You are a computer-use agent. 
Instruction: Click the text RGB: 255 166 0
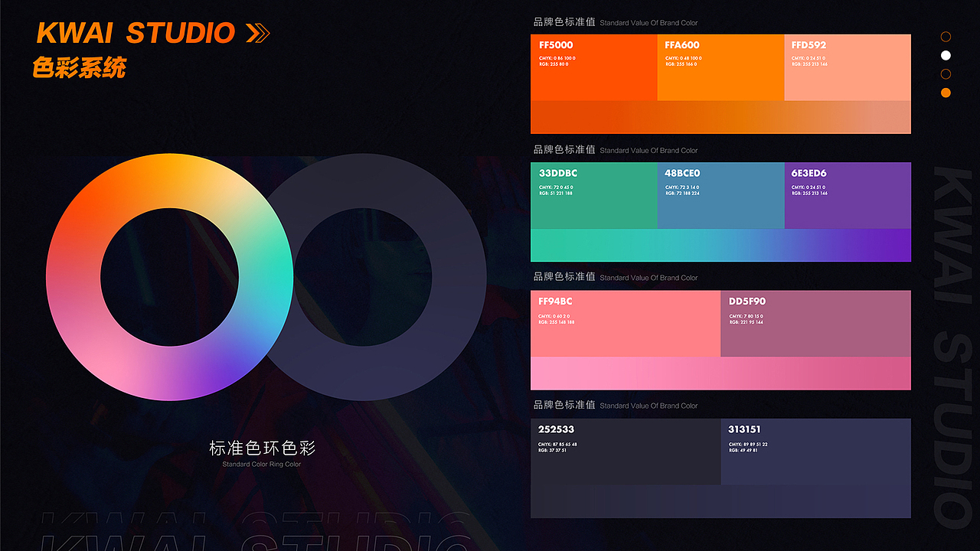point(681,64)
